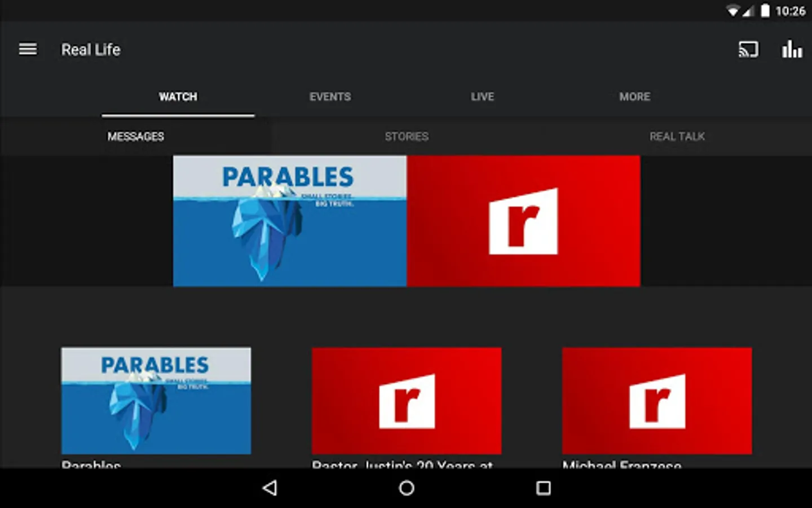Open the audio equalizer bars icon
The width and height of the screenshot is (812, 508).
pos(792,49)
